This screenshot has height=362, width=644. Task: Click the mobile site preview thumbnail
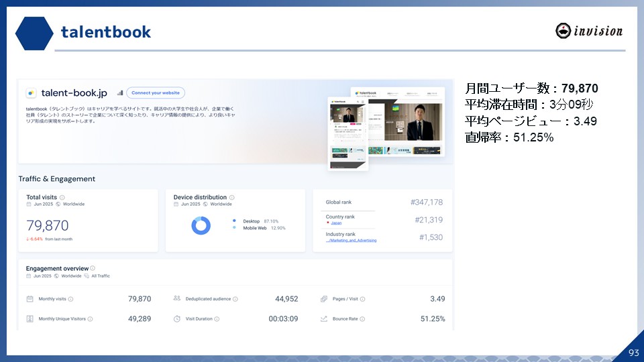coord(348,133)
